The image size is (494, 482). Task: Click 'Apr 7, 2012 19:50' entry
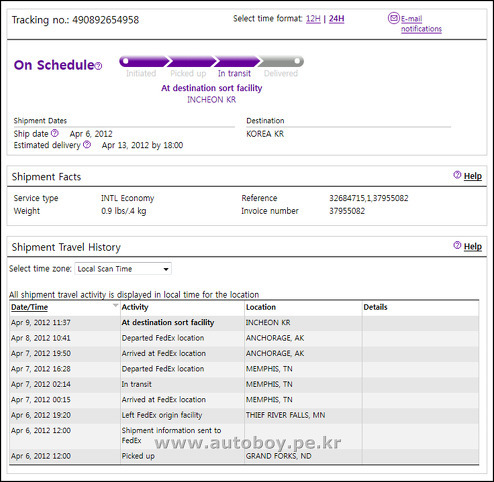[x=41, y=353]
